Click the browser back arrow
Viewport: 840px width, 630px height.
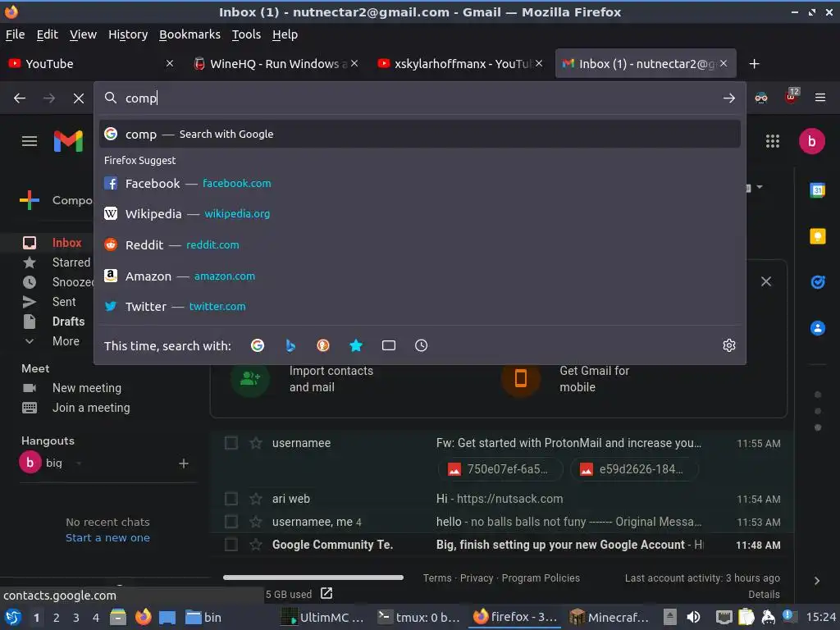tap(20, 98)
